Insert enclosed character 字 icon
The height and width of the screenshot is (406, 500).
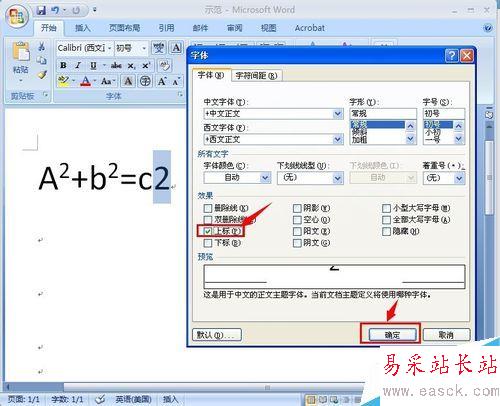coord(145,81)
